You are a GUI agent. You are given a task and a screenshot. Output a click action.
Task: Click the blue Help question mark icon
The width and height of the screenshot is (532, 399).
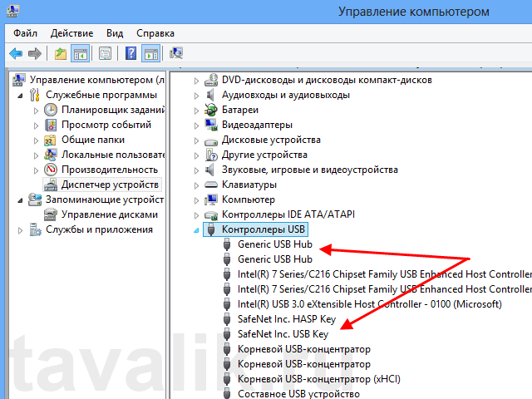point(131,53)
